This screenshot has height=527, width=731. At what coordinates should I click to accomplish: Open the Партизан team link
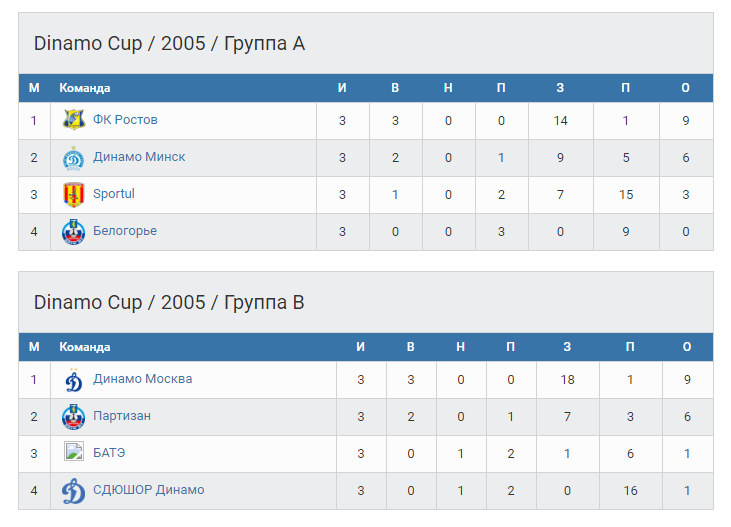click(x=122, y=416)
